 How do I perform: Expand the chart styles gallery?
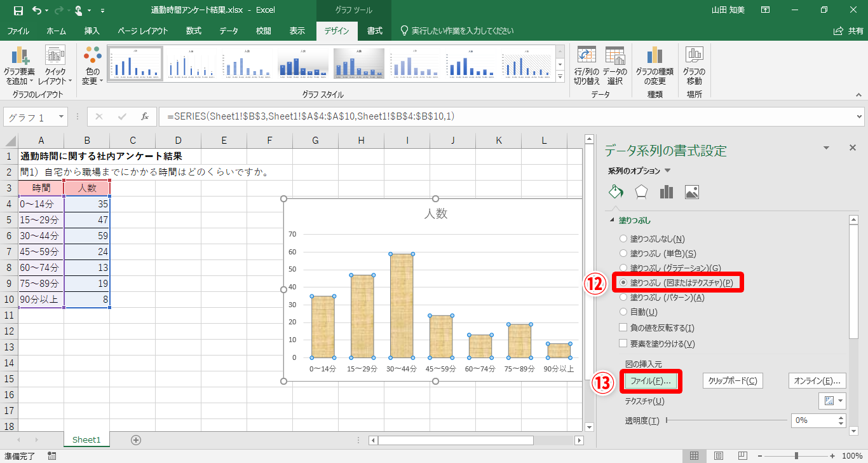click(560, 77)
